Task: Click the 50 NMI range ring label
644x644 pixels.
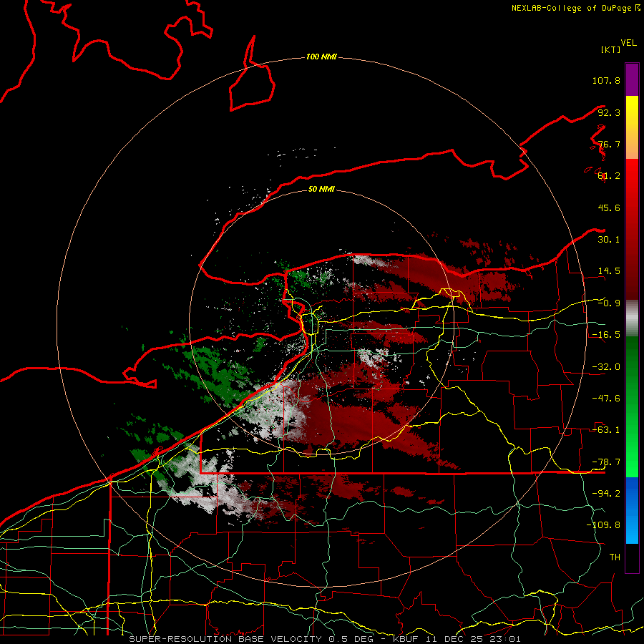Action: click(321, 189)
